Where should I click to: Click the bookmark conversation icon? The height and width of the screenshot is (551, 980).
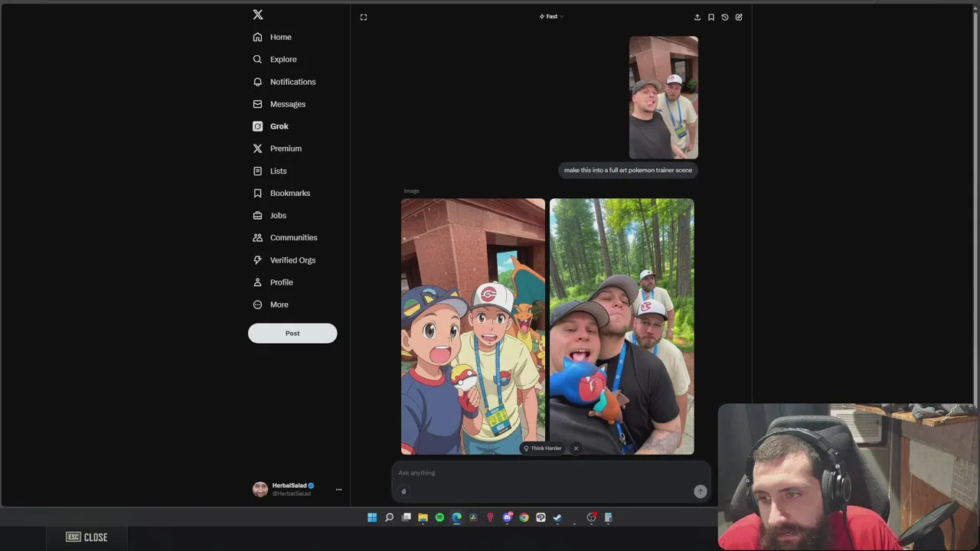pyautogui.click(x=711, y=17)
